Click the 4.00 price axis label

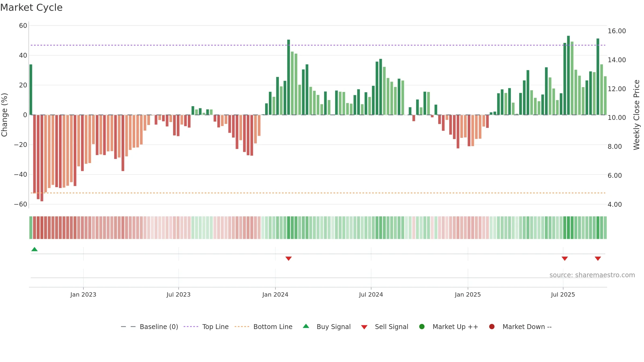[615, 205]
